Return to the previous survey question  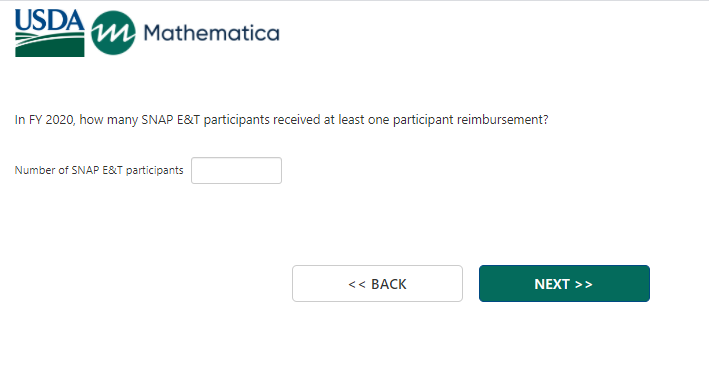point(378,283)
